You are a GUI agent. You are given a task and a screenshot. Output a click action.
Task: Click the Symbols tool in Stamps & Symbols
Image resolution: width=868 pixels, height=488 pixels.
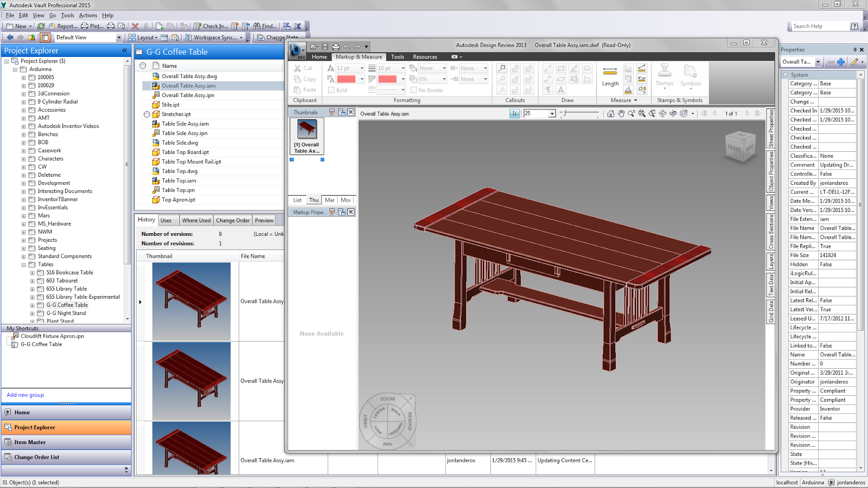coord(690,76)
